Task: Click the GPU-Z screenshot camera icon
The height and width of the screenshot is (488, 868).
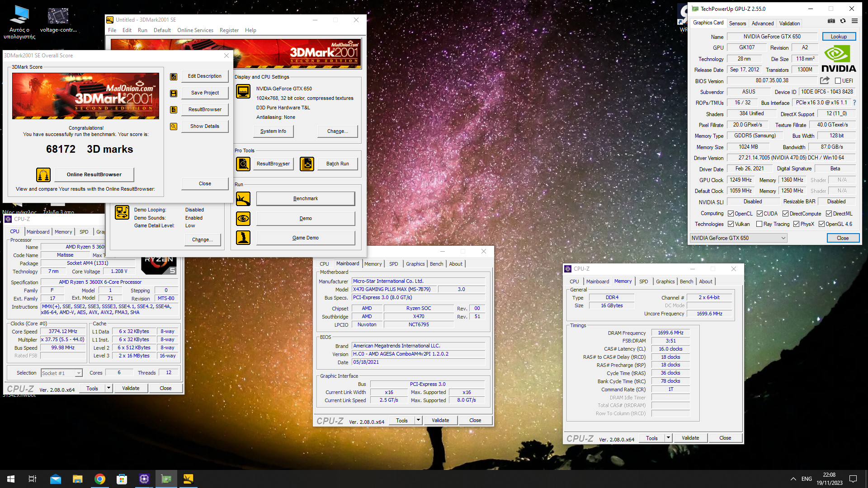Action: point(831,21)
